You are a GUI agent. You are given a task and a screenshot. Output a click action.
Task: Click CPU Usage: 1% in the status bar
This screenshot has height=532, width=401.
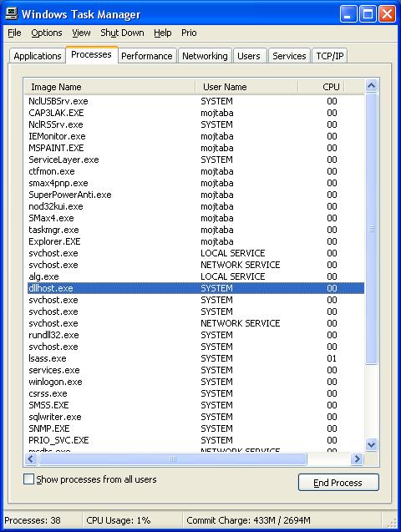click(x=119, y=520)
